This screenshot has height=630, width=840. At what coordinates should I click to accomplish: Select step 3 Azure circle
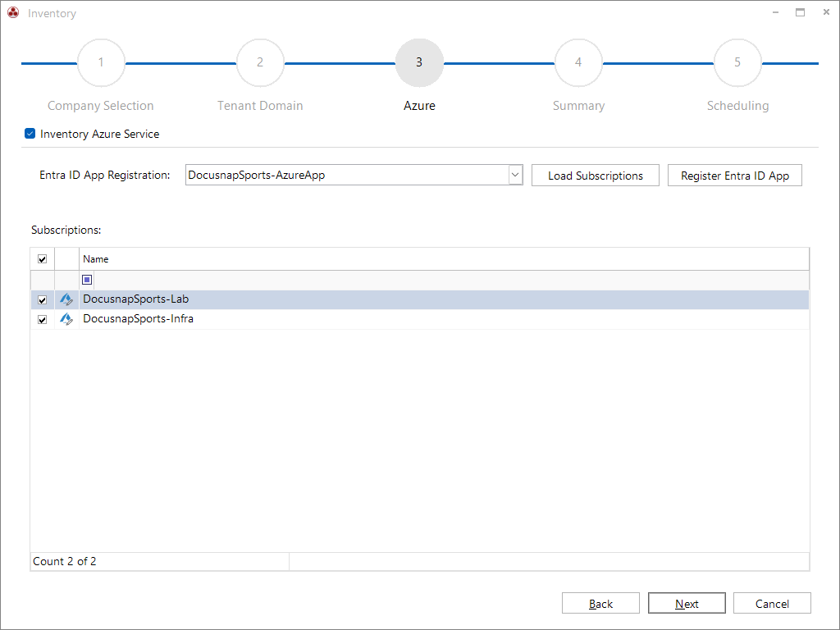pyautogui.click(x=419, y=62)
